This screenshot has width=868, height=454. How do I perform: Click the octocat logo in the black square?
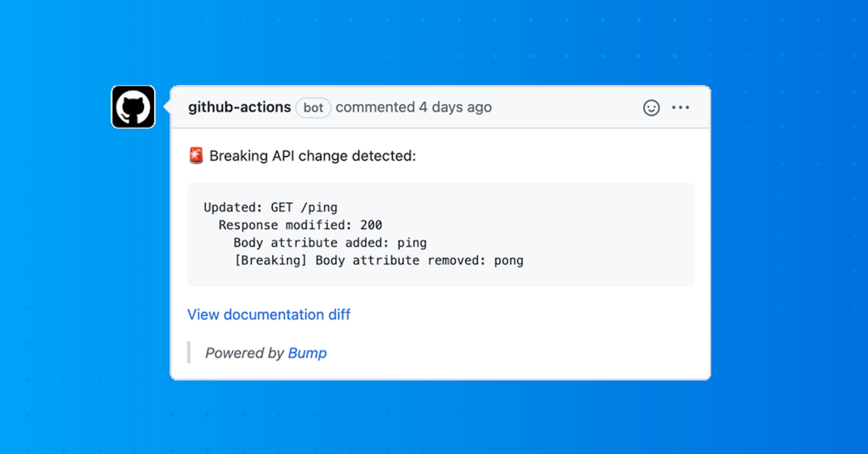coord(133,106)
